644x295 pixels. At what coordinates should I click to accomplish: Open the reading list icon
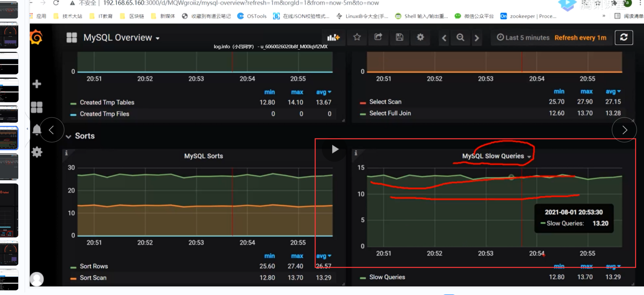[x=617, y=16]
